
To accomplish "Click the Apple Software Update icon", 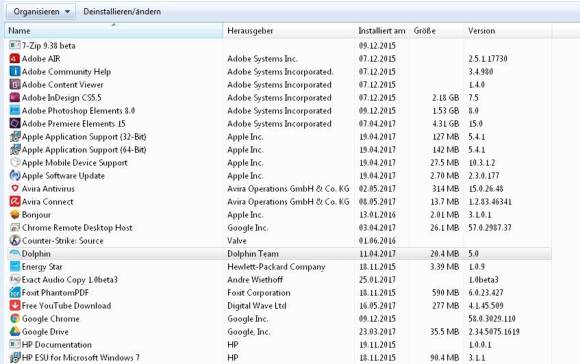I will (15, 175).
